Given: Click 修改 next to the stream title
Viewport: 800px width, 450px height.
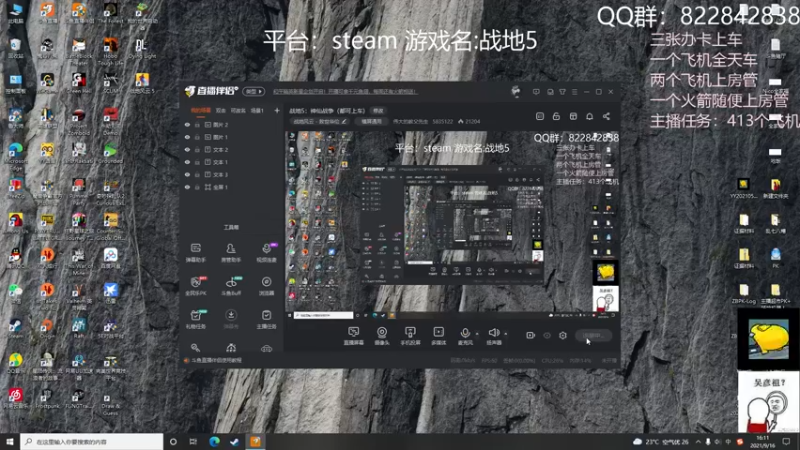Looking at the screenshot, I should tap(378, 111).
